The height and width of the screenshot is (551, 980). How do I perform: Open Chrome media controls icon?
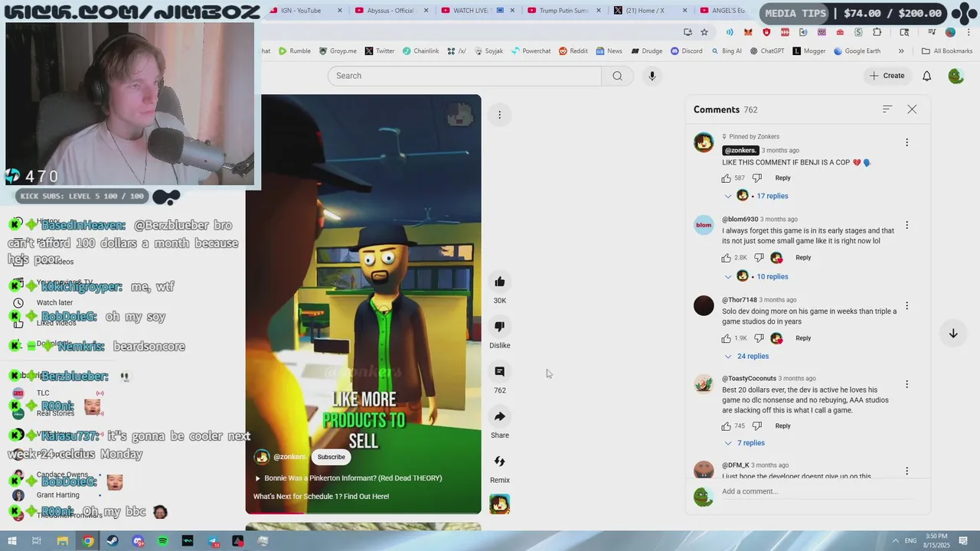click(932, 32)
